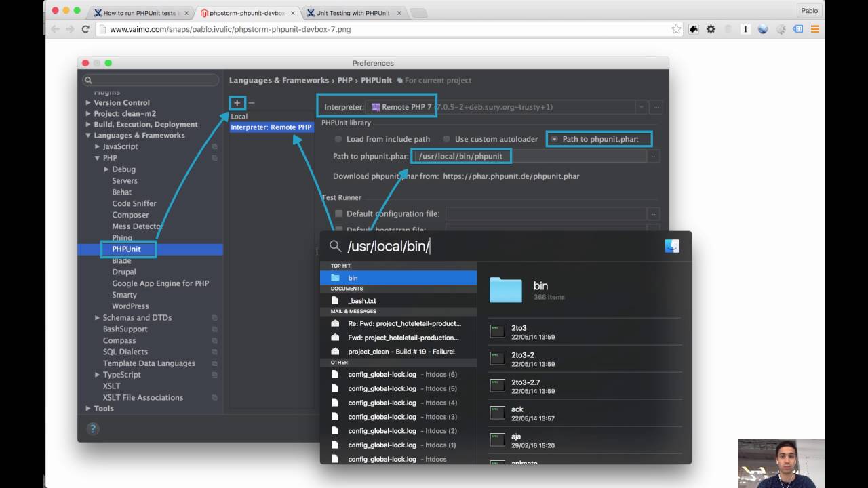This screenshot has width=868, height=488.
Task: Switch to 'How to run PHPUnit tests' tab
Action: point(140,13)
